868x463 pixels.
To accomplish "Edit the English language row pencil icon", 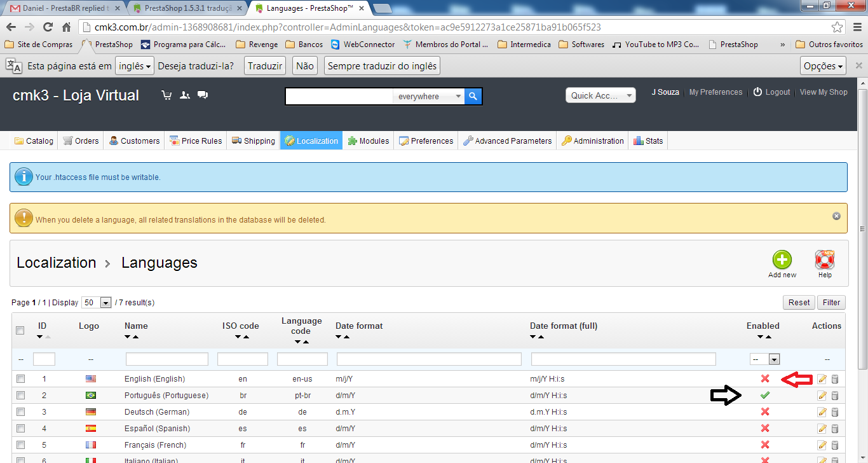I will 822,379.
